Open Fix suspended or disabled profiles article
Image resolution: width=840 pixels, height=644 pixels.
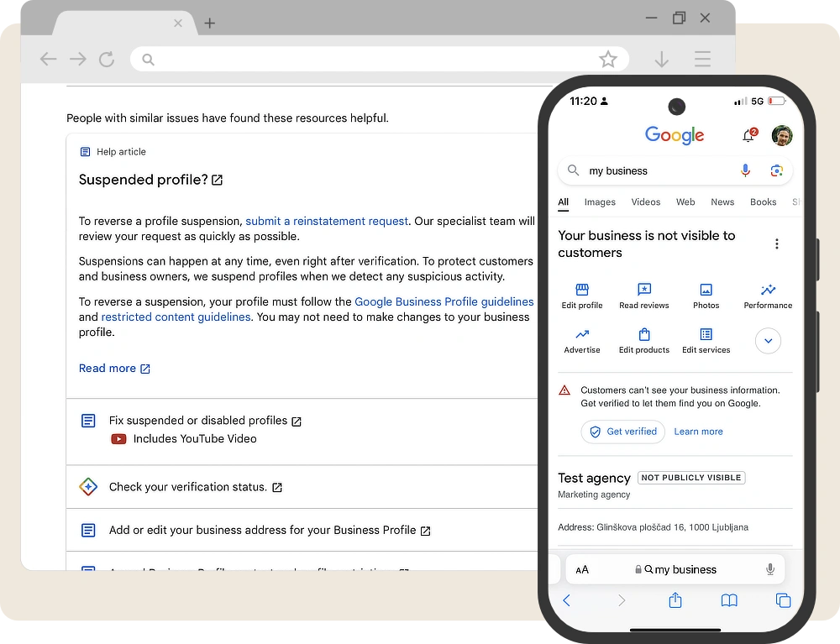[205, 421]
